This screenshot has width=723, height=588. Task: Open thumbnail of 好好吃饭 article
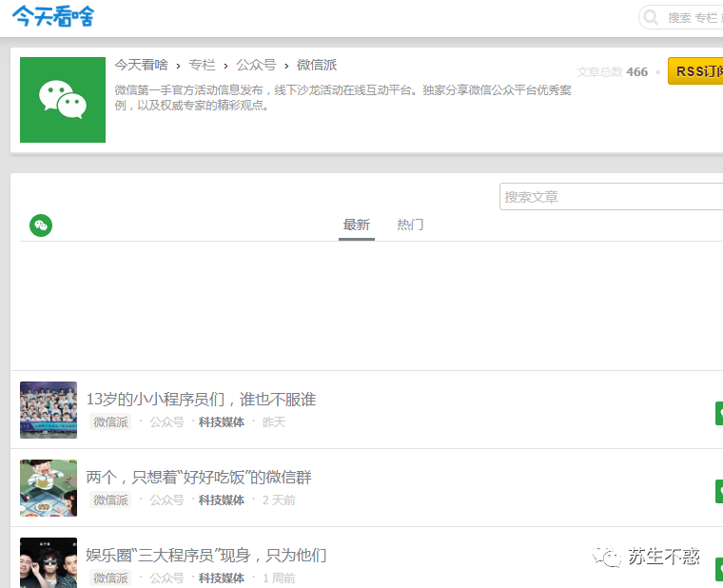pos(49,488)
